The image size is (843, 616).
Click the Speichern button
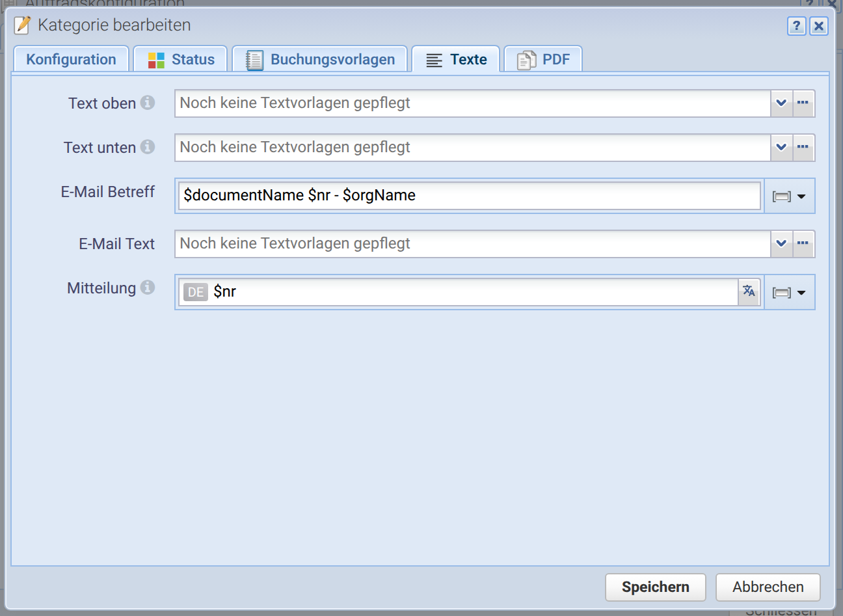coord(656,587)
